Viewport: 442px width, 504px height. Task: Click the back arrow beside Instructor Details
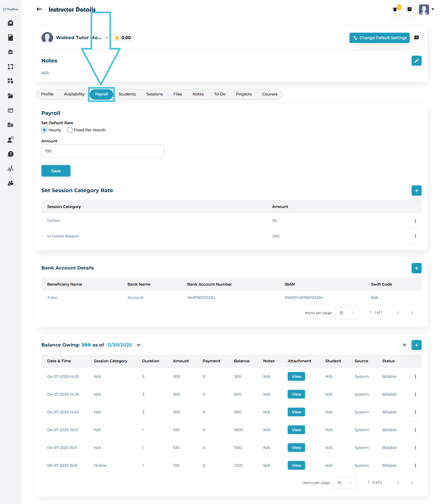39,9
